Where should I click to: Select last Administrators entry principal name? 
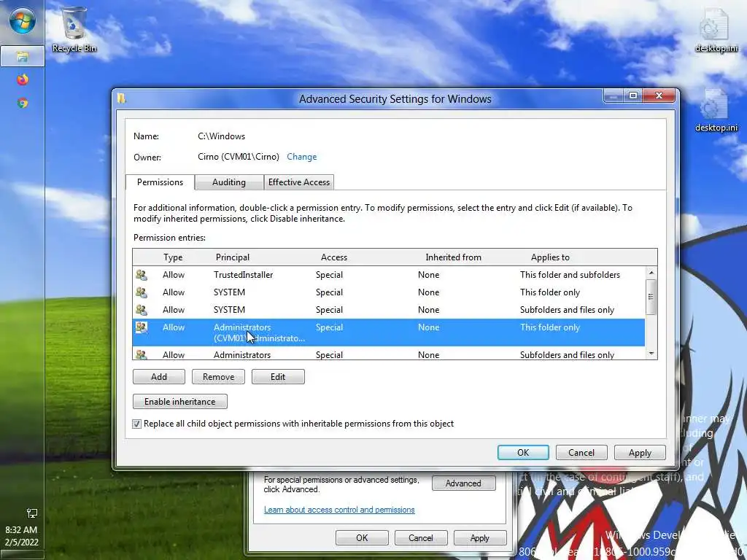pyautogui.click(x=242, y=355)
